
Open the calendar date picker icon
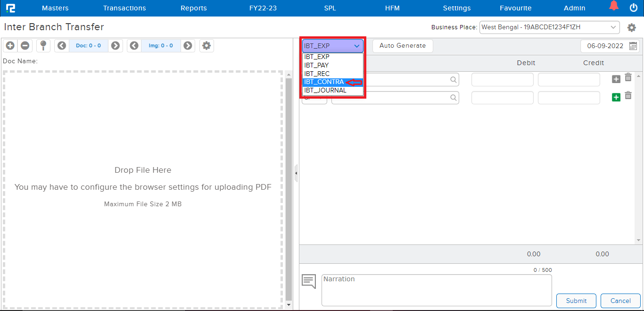click(633, 46)
